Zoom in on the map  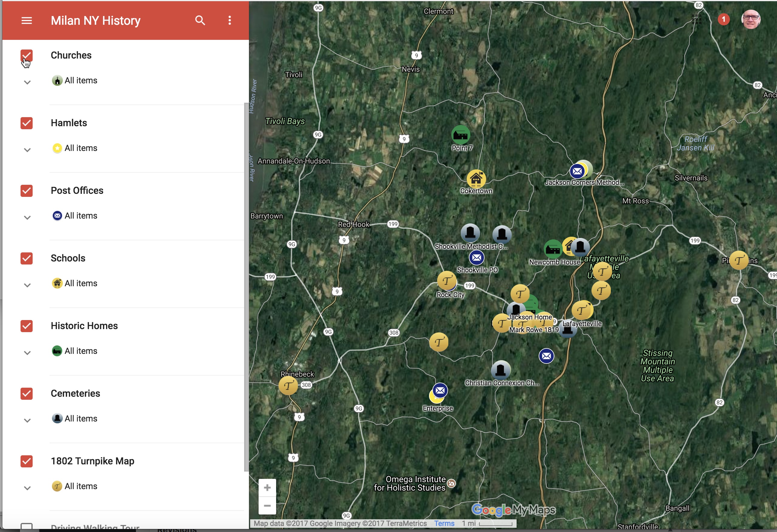click(x=267, y=488)
